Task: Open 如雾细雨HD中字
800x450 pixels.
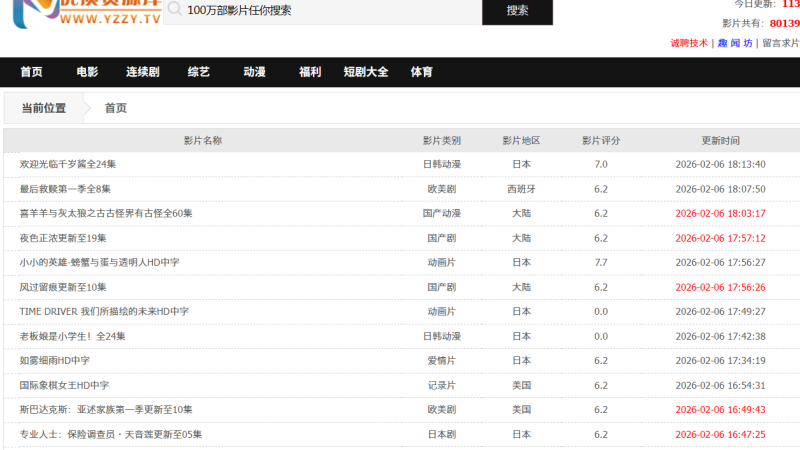Action: click(55, 360)
